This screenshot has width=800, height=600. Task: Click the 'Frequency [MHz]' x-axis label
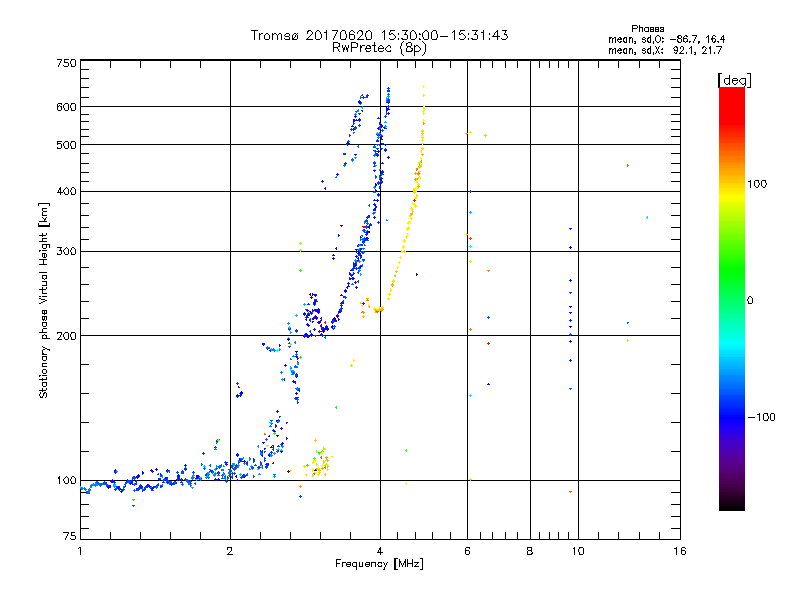click(379, 564)
